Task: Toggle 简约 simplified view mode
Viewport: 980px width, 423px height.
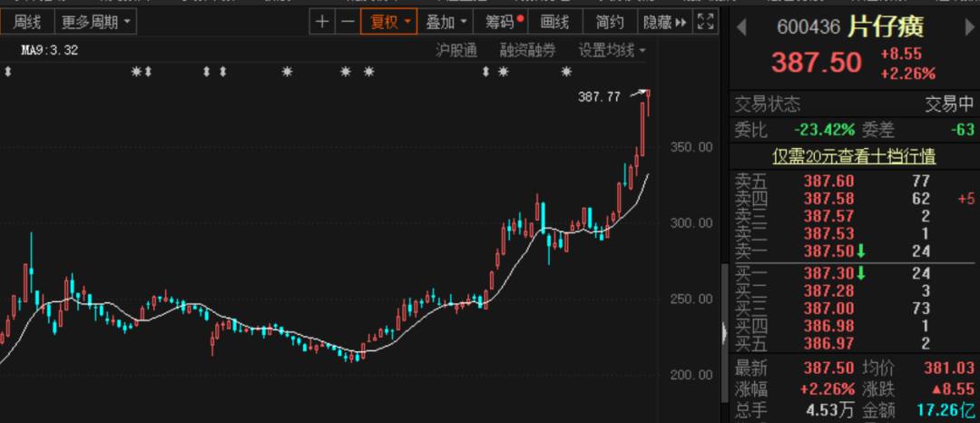Action: 609,22
